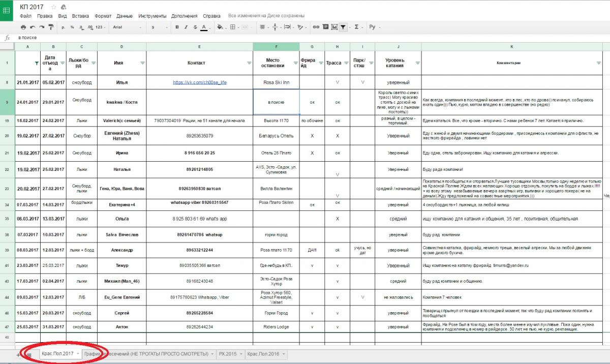
Task: Open the Уровень катания column filter icon
Action: pos(417,63)
